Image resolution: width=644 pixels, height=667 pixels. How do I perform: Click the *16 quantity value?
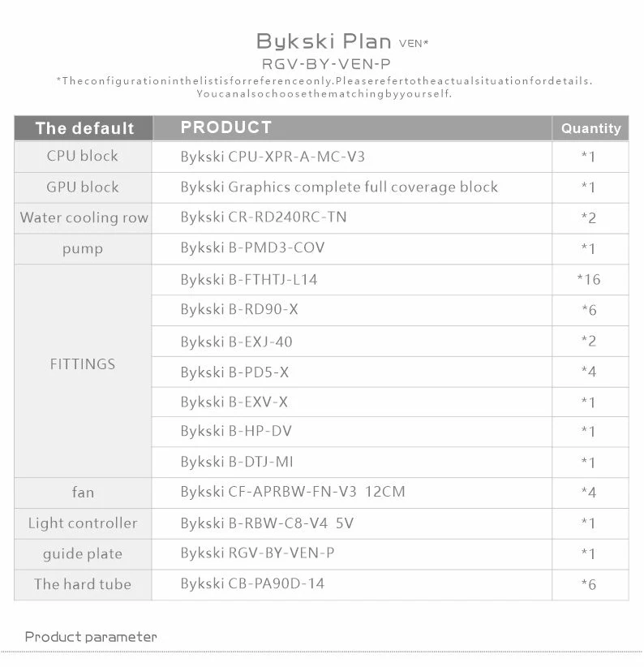589,280
